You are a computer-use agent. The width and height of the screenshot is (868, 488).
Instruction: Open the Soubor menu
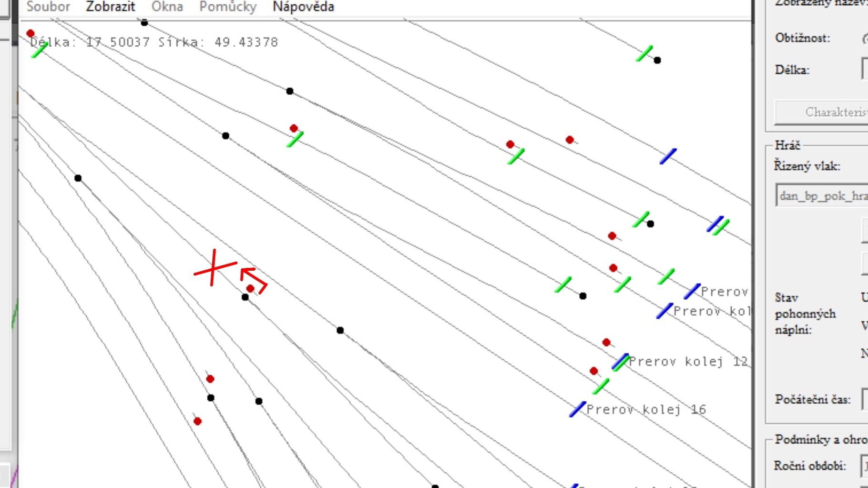(48, 7)
